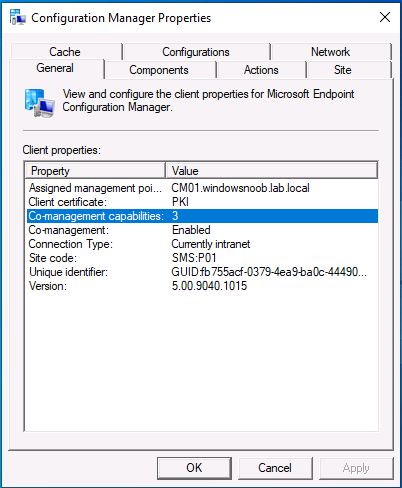Screen dimensions: 402x488
Task: Click the Configuration Manager title bar icon
Action: tap(18, 17)
